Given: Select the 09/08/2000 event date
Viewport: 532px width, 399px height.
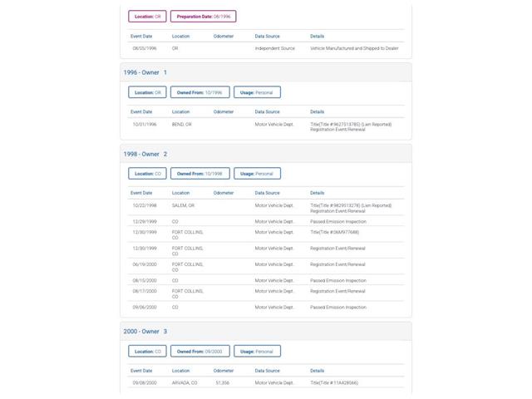Looking at the screenshot, I should pos(145,382).
